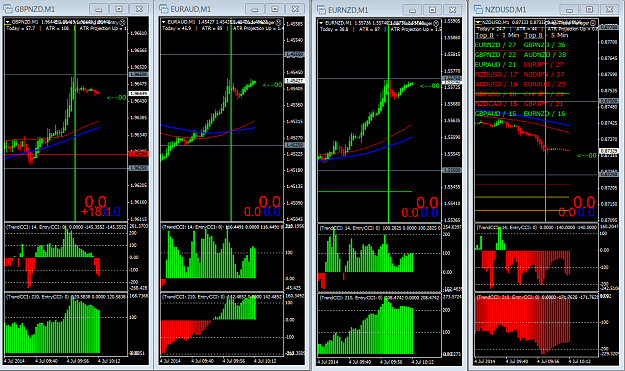Click '4 Jul 09:56' time label in GBPNZD window
The image size is (625, 371).
coord(78,361)
